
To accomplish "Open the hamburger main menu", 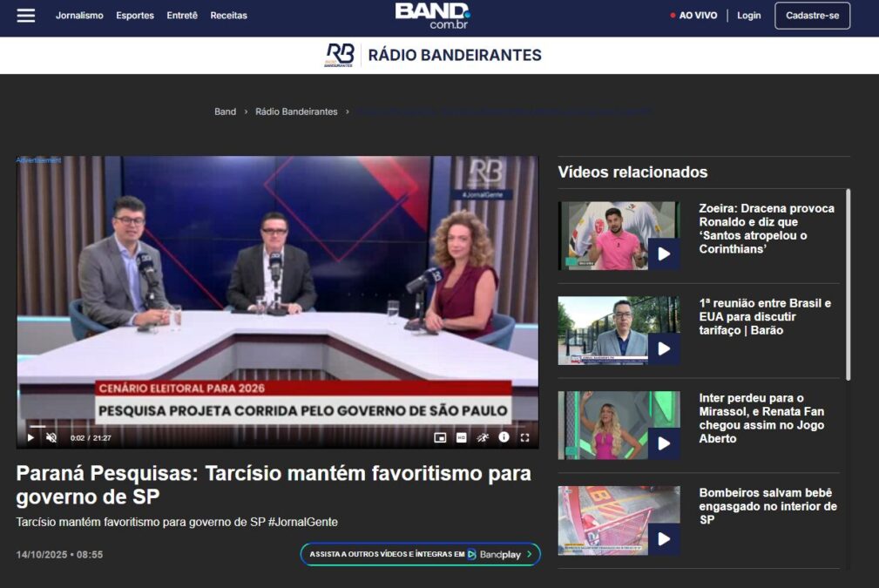I will (x=26, y=16).
